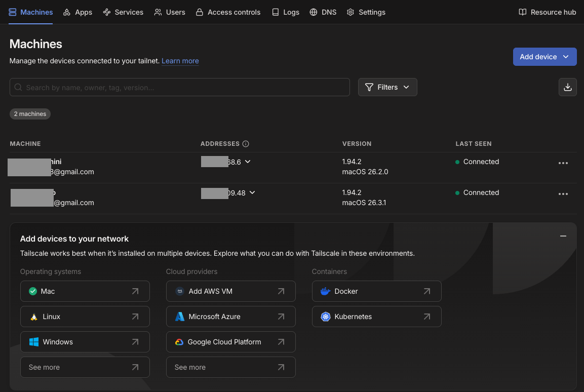Click the Windows logo icon

click(34, 342)
